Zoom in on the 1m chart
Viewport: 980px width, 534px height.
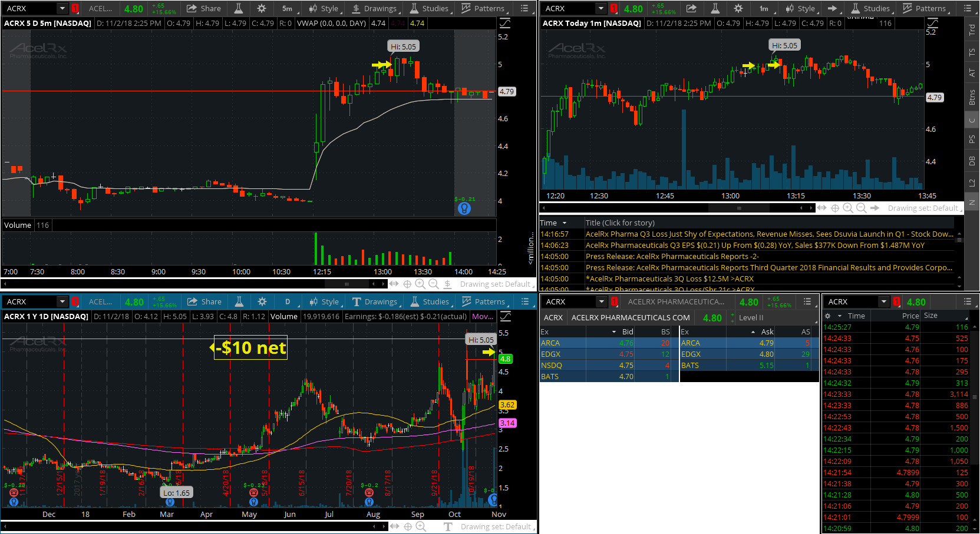click(848, 208)
